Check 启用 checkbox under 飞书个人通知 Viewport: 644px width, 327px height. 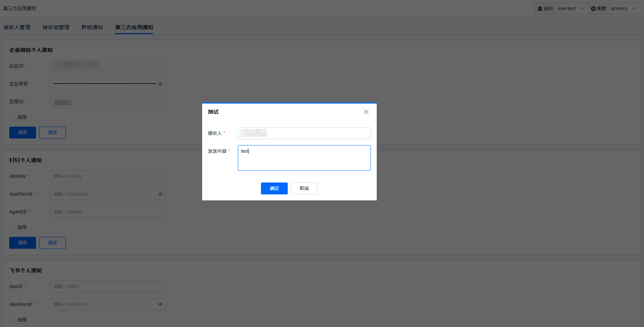point(12,320)
